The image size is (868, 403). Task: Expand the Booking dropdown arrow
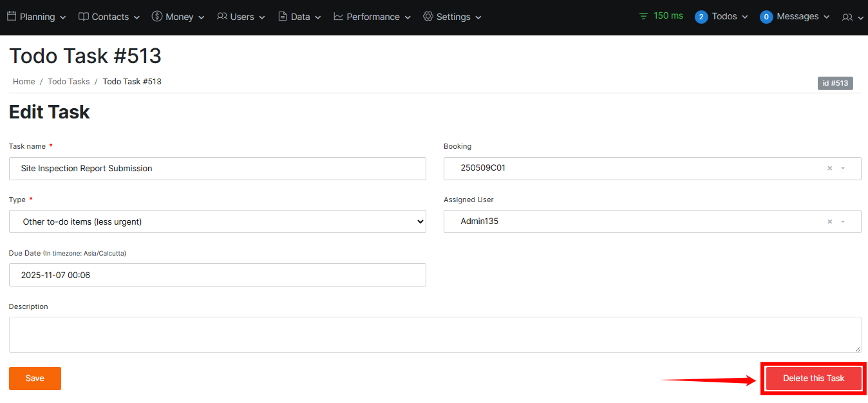[843, 168]
